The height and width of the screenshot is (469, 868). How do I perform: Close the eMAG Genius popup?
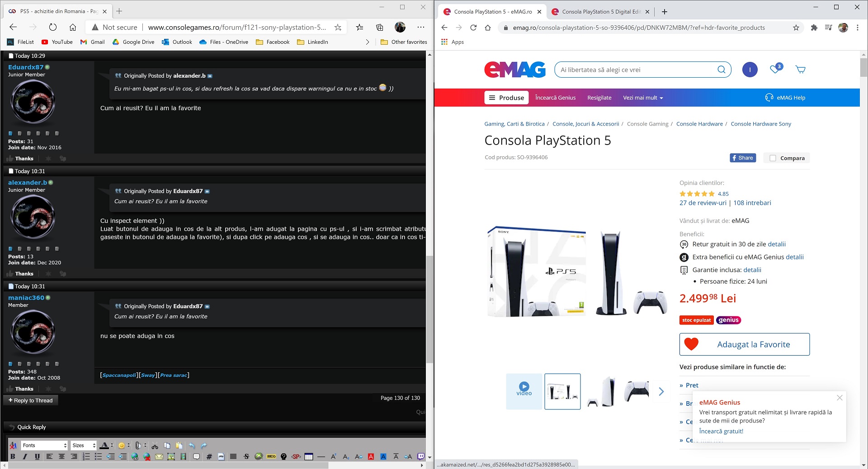coord(840,398)
